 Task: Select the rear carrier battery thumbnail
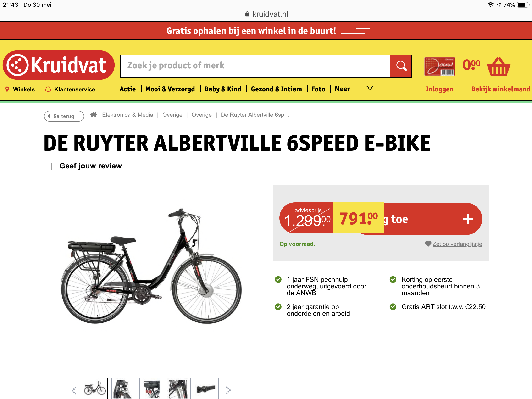(151, 388)
